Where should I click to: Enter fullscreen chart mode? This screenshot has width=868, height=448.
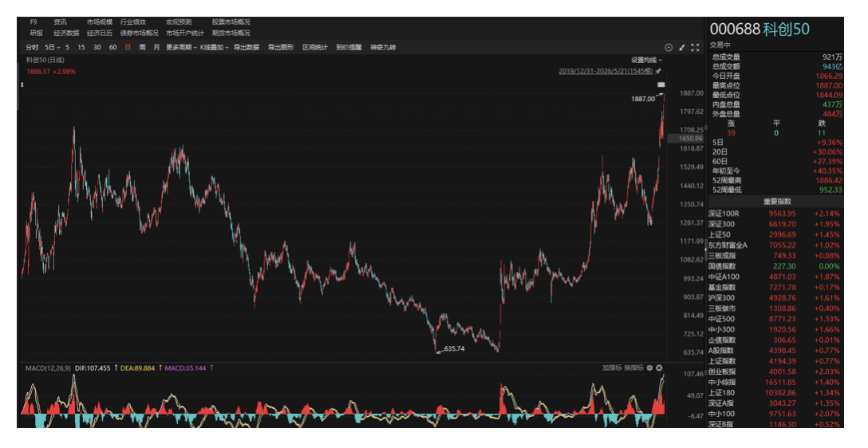pyautogui.click(x=696, y=48)
